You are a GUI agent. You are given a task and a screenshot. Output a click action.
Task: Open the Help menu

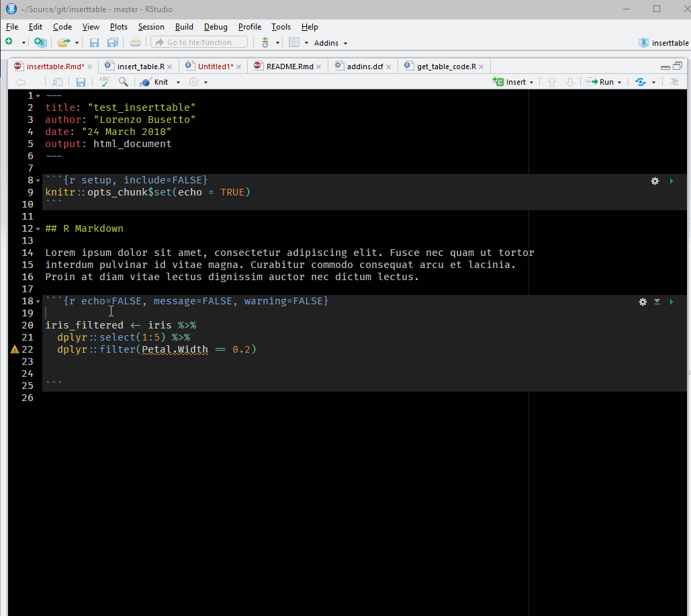[310, 27]
